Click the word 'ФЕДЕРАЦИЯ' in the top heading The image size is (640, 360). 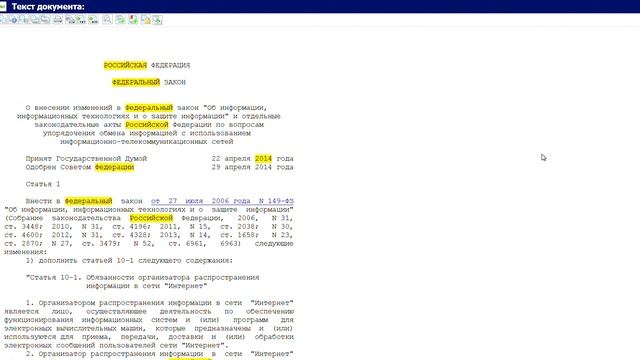pos(171,65)
